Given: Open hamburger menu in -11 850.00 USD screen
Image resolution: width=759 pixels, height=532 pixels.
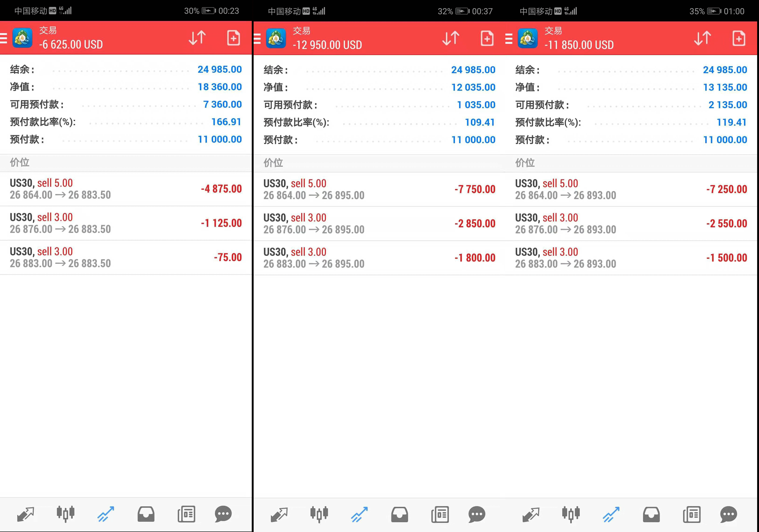Looking at the screenshot, I should [x=509, y=38].
